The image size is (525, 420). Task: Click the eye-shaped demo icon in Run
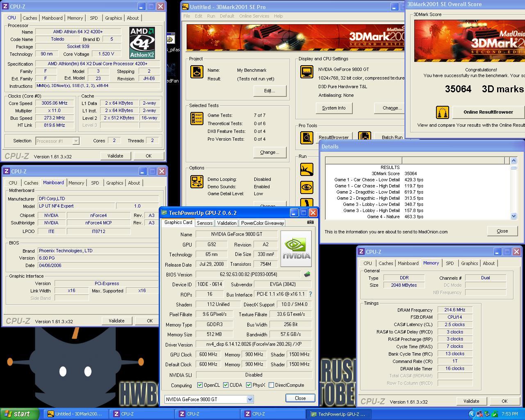click(307, 187)
